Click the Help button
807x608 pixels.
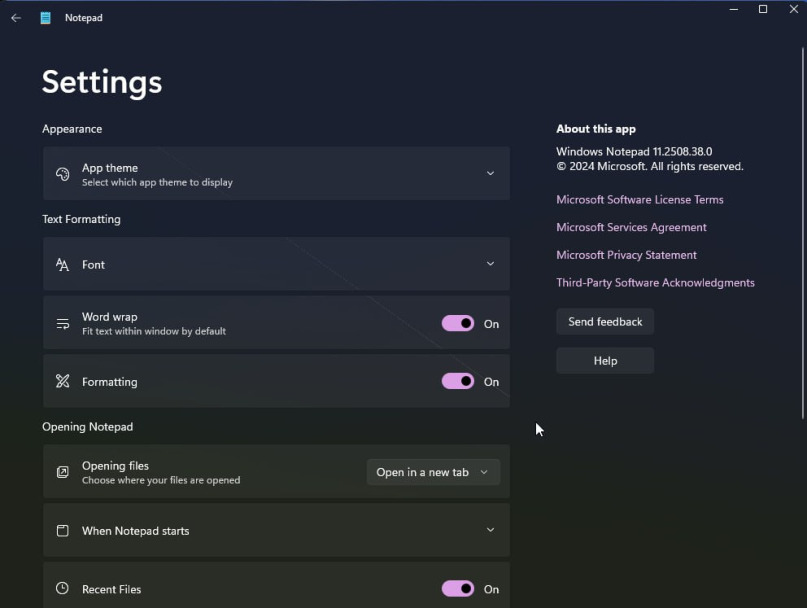point(605,361)
